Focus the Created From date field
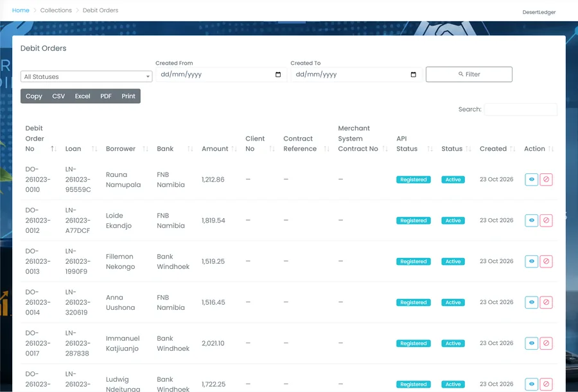Viewport: 578px width, 392px height. pos(221,74)
